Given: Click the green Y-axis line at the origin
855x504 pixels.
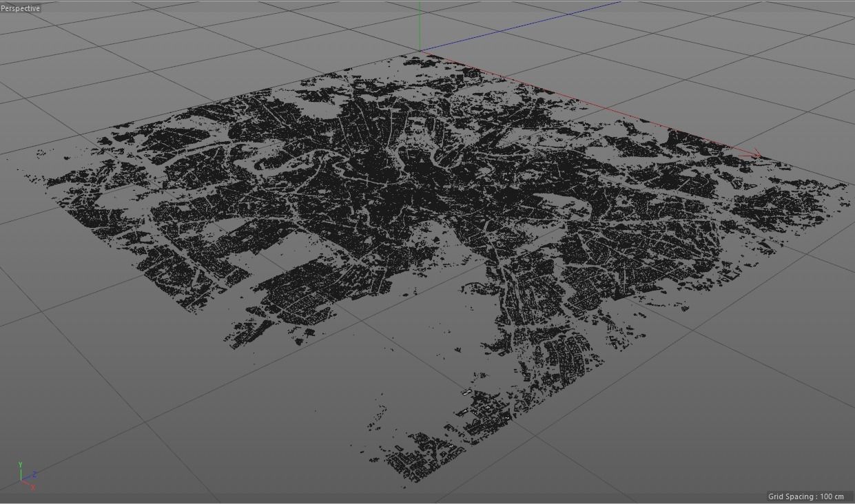Looking at the screenshot, I should point(419,25).
